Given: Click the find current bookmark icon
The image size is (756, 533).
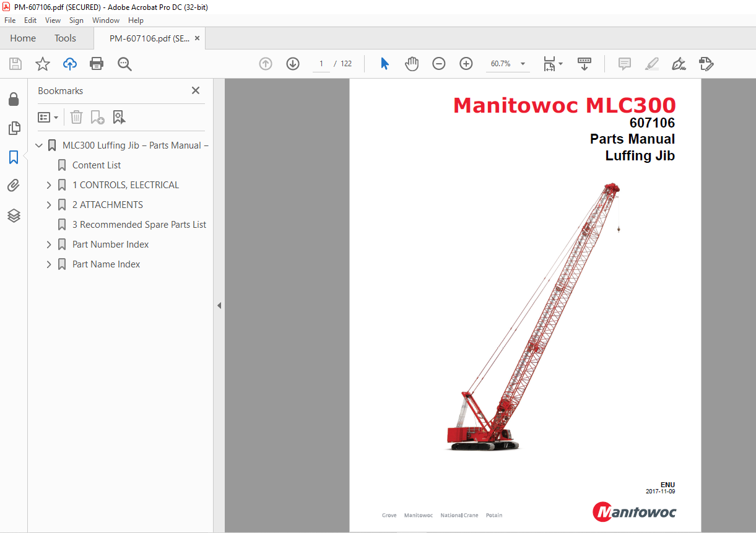Looking at the screenshot, I should pos(119,117).
